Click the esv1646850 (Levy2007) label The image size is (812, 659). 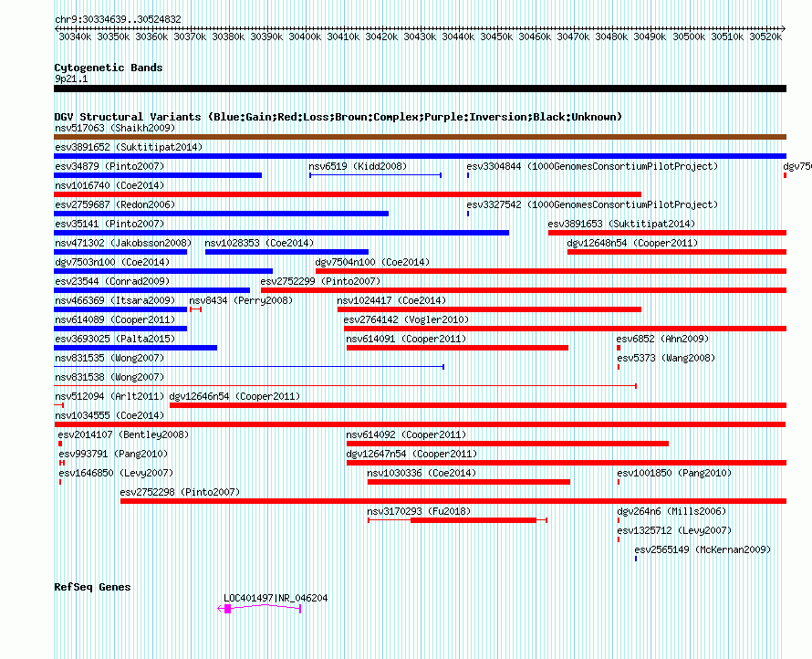point(116,473)
